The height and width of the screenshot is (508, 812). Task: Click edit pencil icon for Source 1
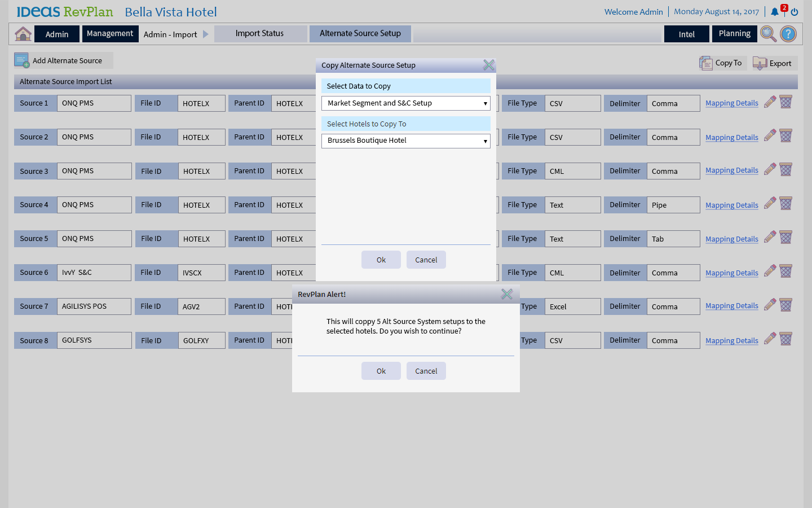[770, 102]
